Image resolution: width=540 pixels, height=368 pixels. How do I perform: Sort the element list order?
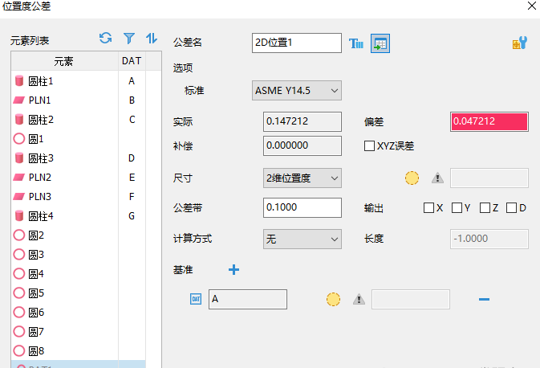coord(151,38)
